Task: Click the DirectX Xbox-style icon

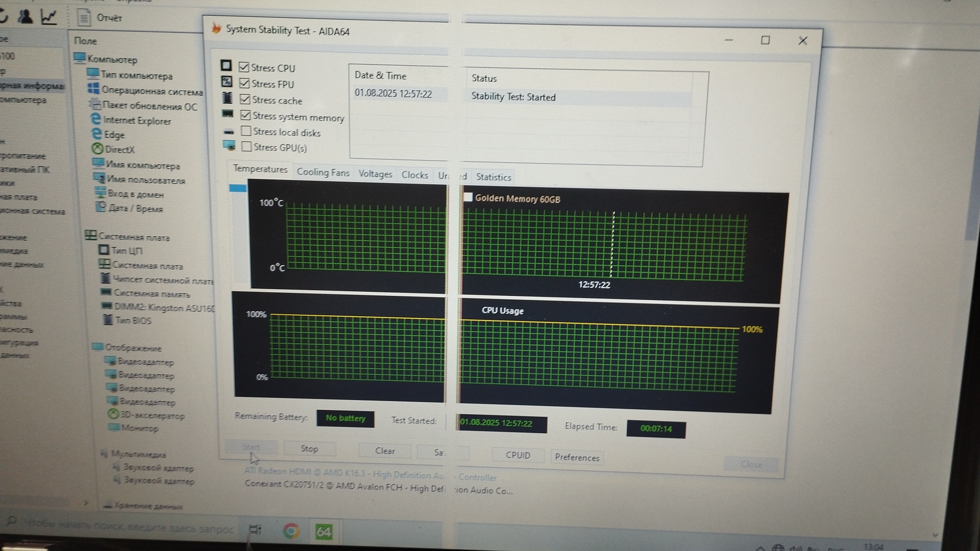Action: point(97,148)
